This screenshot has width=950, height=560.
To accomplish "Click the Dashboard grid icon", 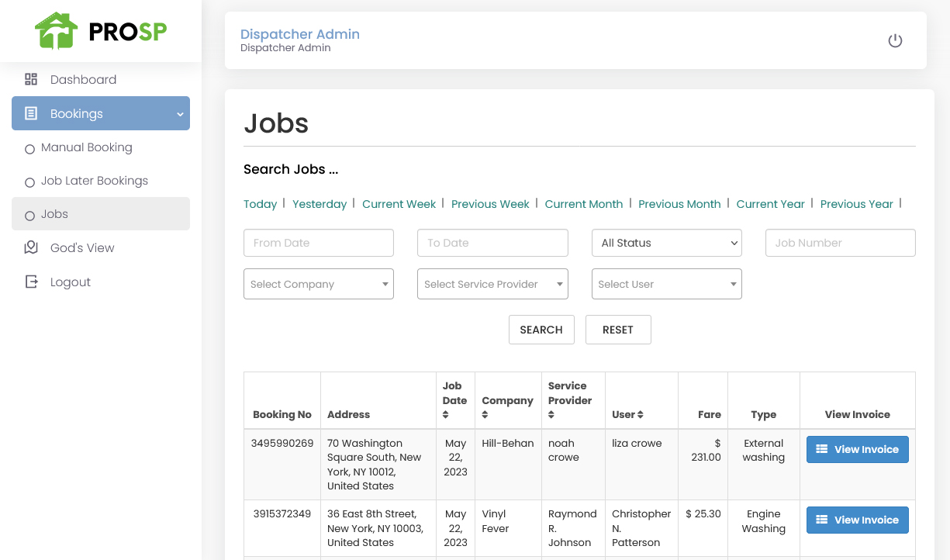I will [31, 79].
